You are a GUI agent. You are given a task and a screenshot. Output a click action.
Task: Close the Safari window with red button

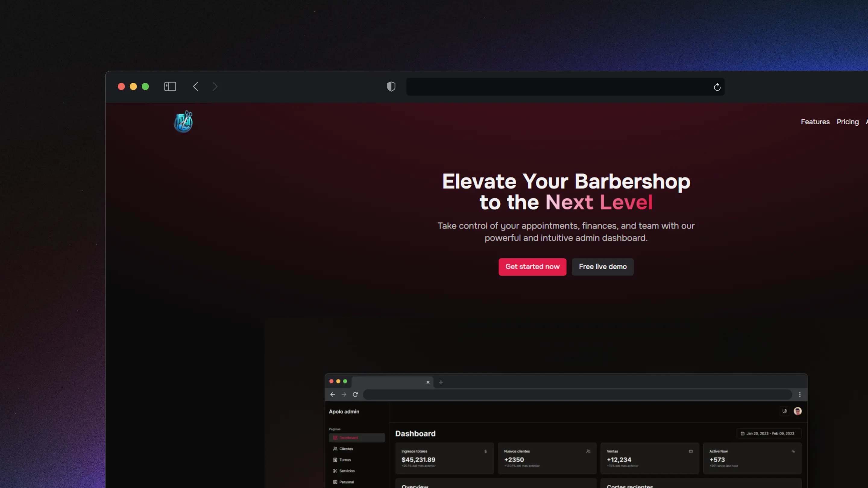tap(121, 86)
